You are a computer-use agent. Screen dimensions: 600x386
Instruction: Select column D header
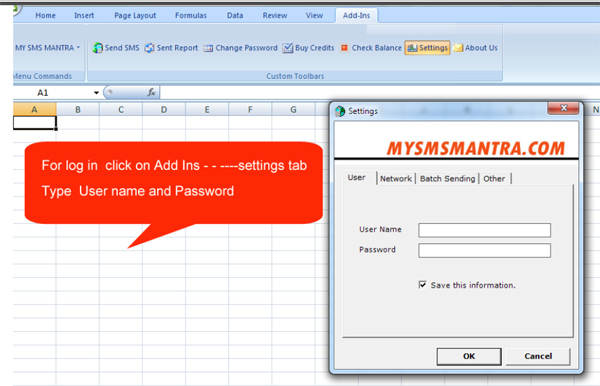coord(164,109)
